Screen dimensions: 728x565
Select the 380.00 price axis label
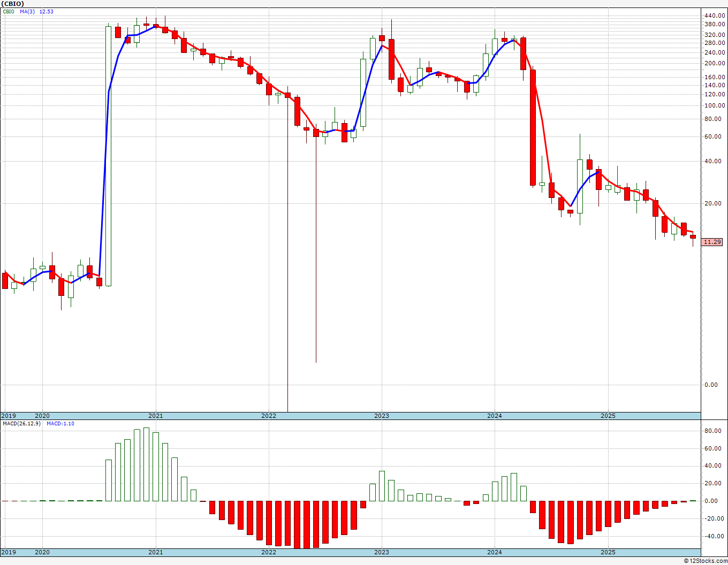[715, 25]
